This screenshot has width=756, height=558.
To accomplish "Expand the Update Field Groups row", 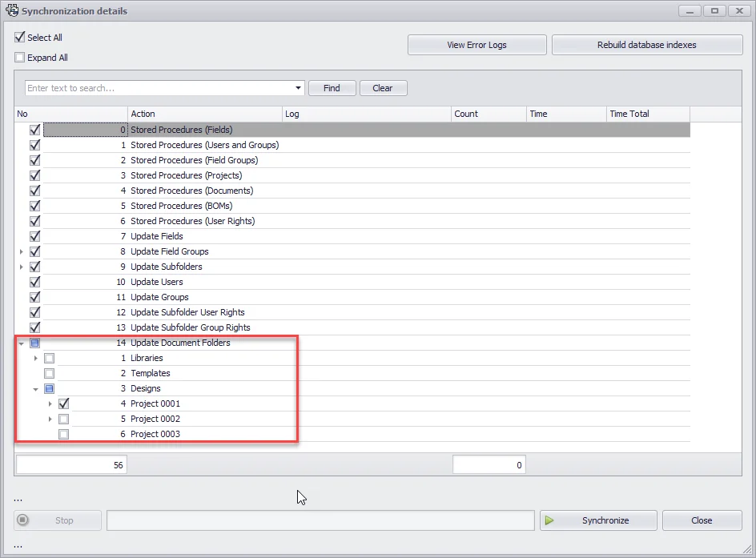I will click(x=22, y=251).
